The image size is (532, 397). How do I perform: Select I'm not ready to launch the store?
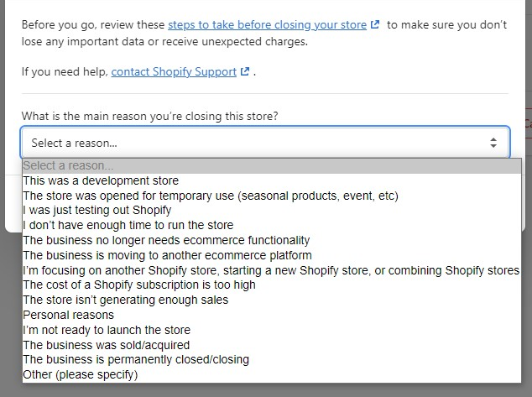pyautogui.click(x=272, y=330)
